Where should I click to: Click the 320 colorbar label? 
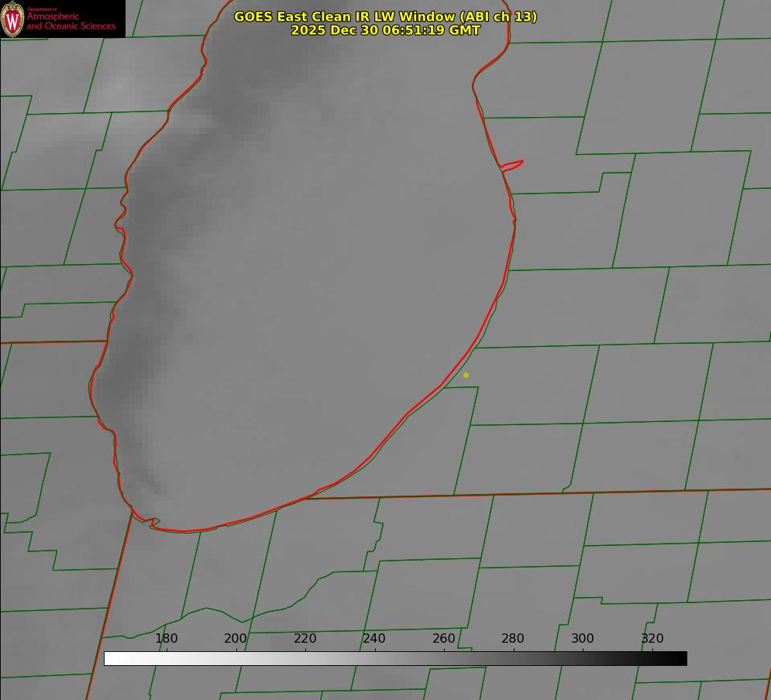[x=652, y=638]
